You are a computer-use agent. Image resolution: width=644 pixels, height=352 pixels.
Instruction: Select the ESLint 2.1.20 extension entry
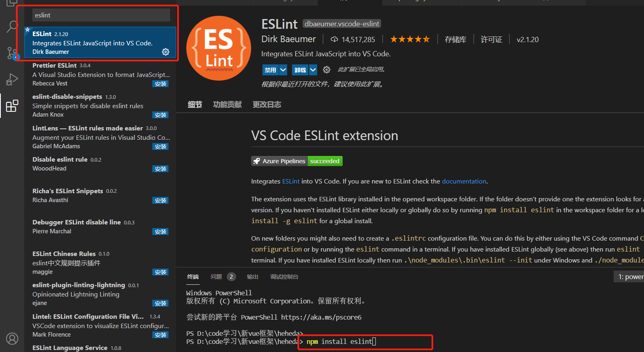[x=100, y=43]
